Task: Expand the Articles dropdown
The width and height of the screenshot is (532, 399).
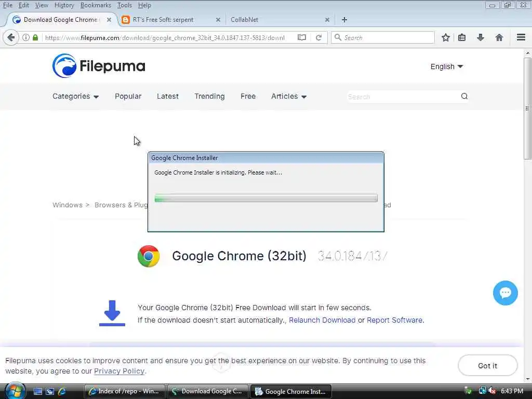Action: pos(289,96)
